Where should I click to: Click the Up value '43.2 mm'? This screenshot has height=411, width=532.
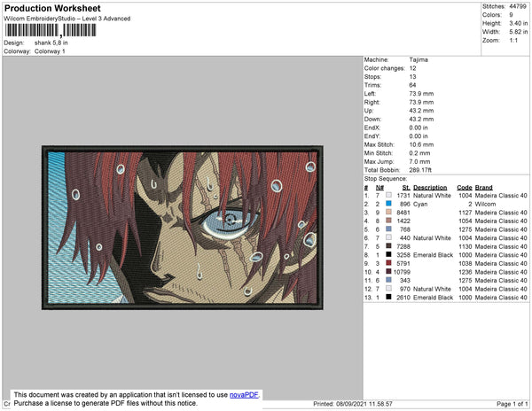(x=421, y=111)
